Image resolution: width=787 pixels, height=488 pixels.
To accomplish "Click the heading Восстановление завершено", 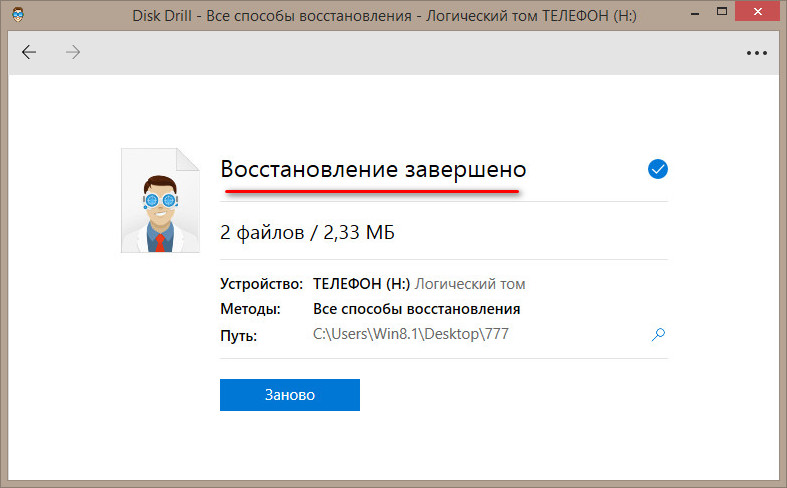I will point(373,169).
